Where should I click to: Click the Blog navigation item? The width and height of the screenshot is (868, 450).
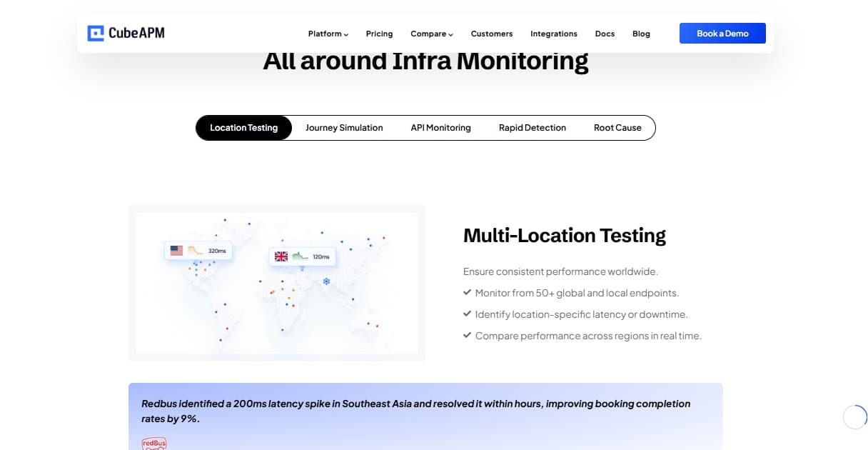[x=640, y=33]
